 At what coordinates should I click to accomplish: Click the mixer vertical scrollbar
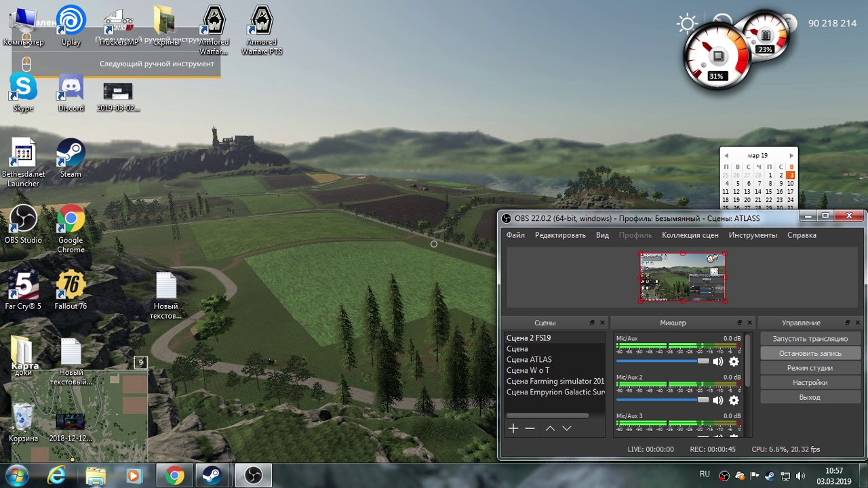tap(748, 359)
